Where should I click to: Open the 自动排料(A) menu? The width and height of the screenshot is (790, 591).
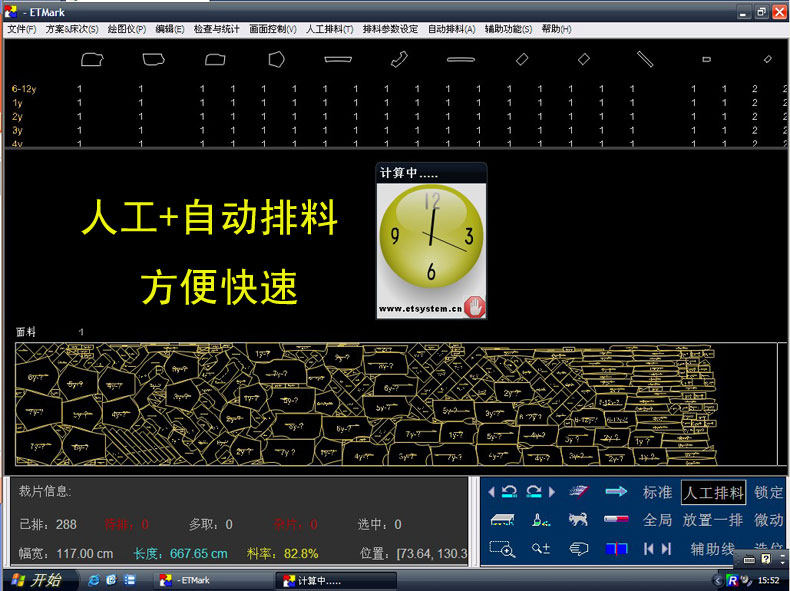(451, 29)
